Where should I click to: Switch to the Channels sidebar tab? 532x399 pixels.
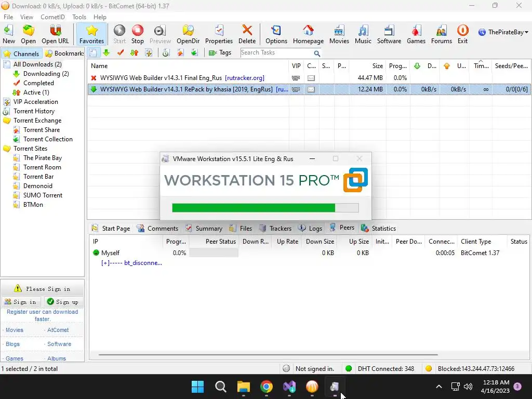(21, 54)
